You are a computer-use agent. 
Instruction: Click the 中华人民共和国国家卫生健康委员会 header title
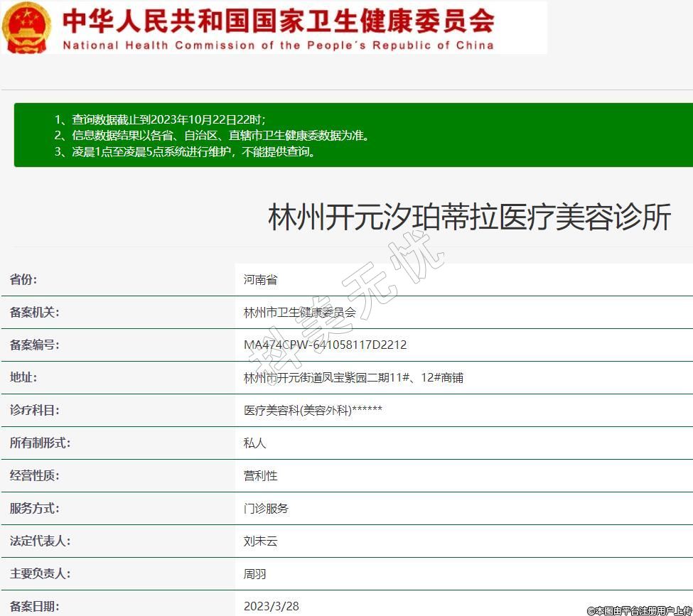coord(278,20)
